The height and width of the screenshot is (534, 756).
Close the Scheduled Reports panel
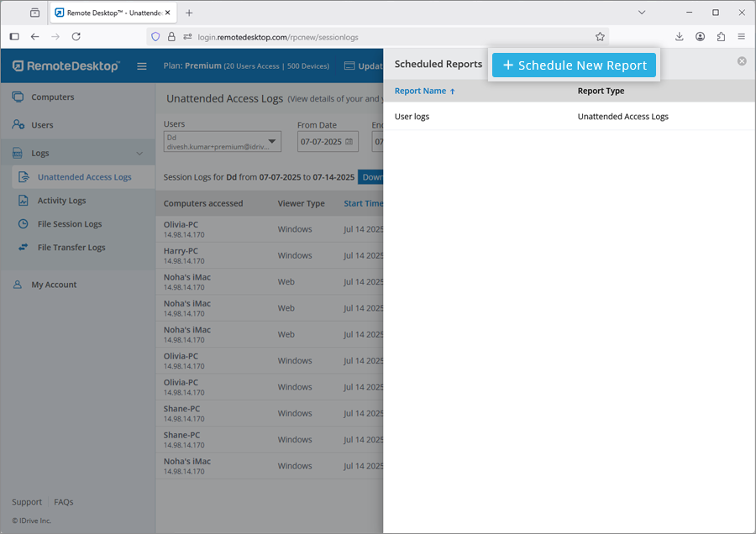(x=742, y=61)
